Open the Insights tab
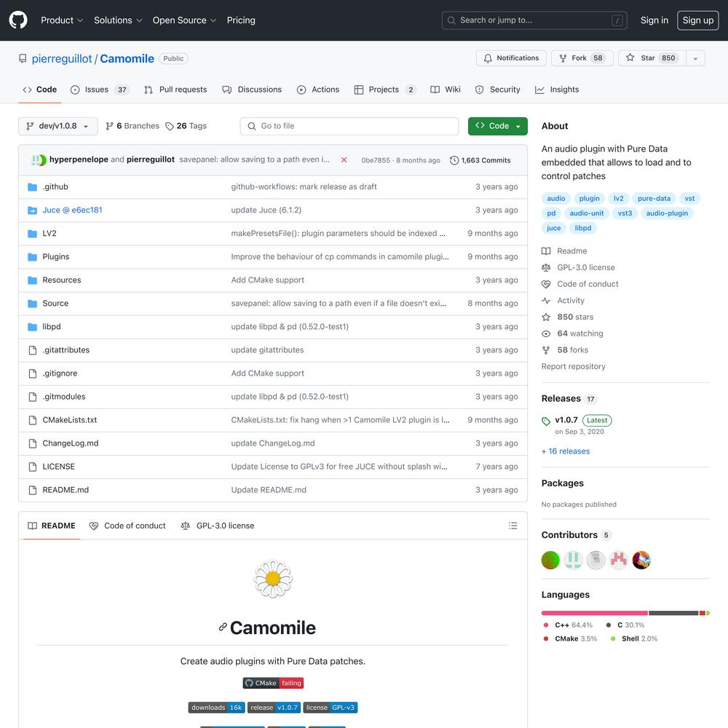The image size is (728, 728). tap(557, 90)
